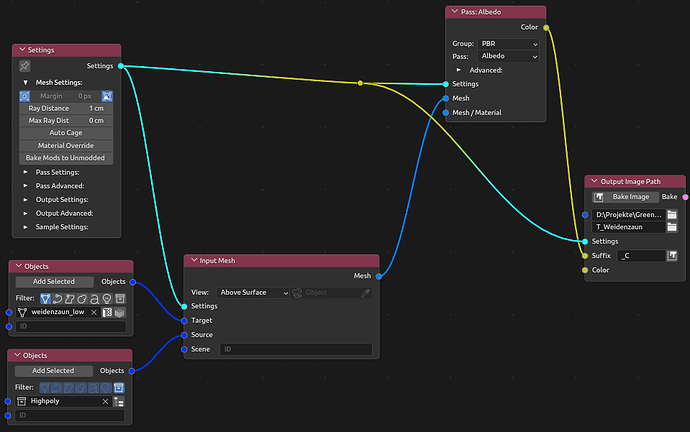
Task: Toggle the margin extend icon right of Margin
Action: point(107,96)
